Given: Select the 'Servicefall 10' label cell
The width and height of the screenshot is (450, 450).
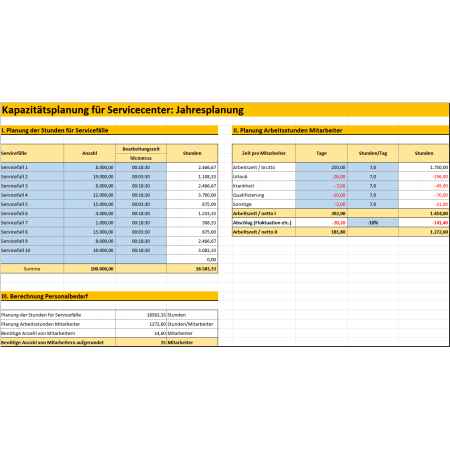Looking at the screenshot, I should coord(32,250).
